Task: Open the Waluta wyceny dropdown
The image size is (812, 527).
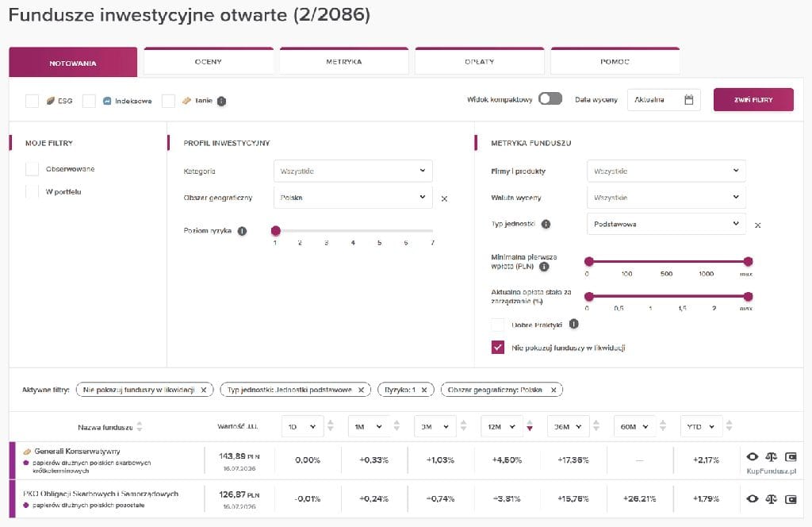Action: point(666,198)
